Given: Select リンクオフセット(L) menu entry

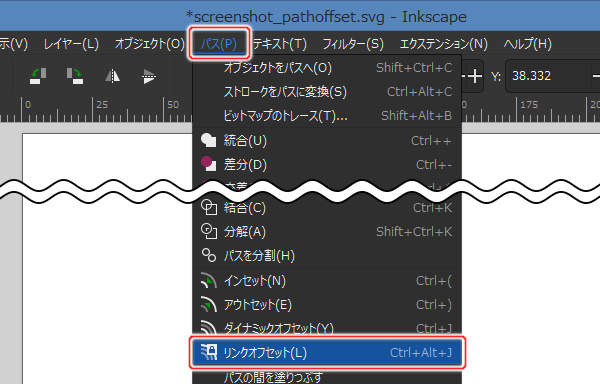Looking at the screenshot, I should pyautogui.click(x=327, y=353).
